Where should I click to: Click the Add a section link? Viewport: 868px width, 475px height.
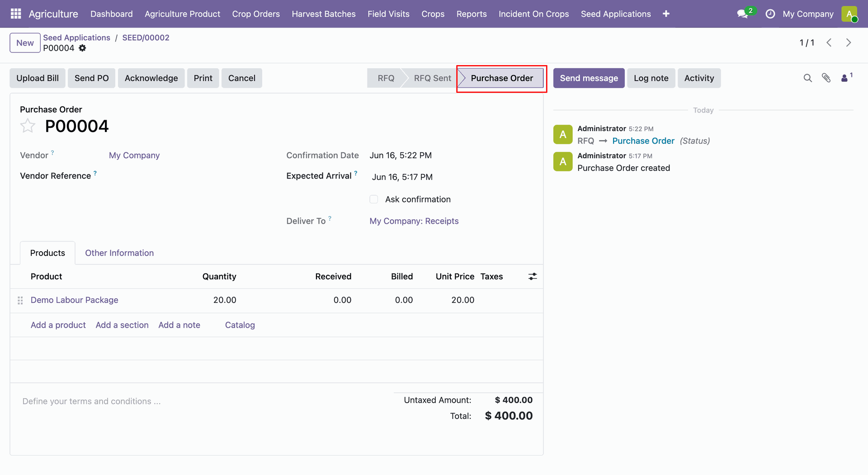(122, 325)
